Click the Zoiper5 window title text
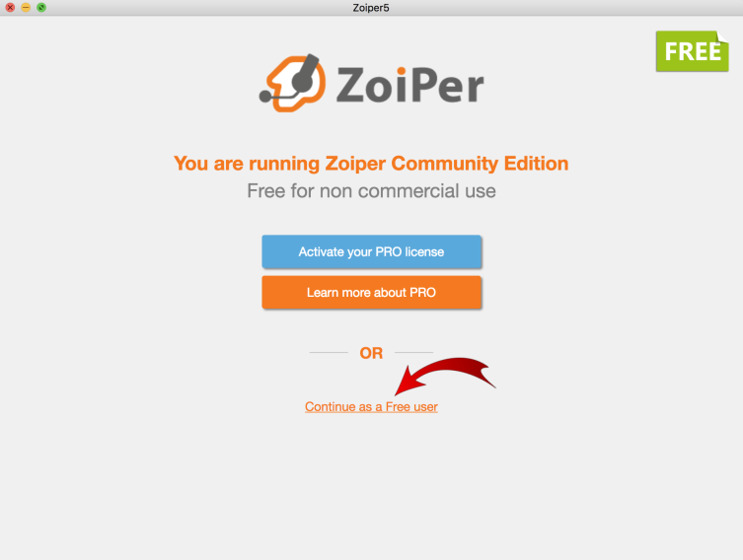 coord(371,8)
